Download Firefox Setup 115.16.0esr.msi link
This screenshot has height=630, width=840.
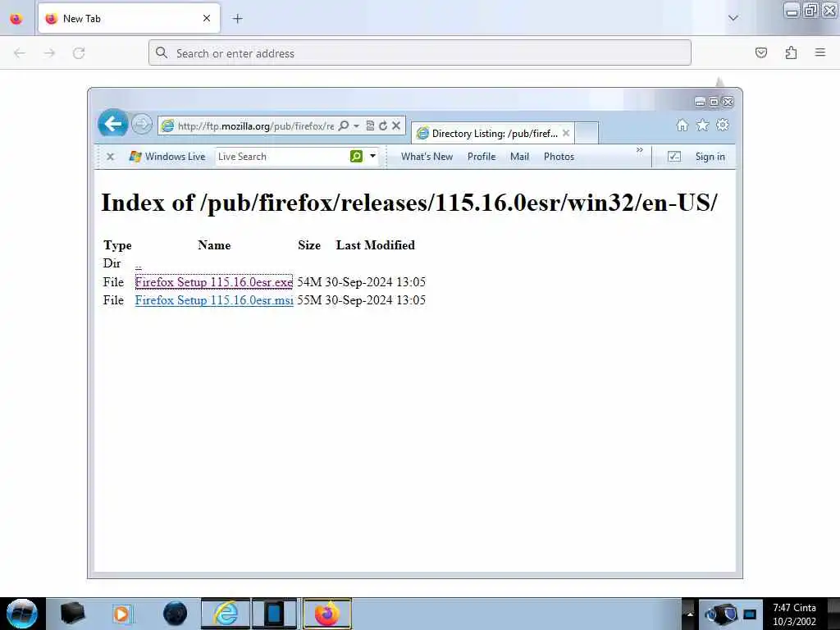[214, 300]
